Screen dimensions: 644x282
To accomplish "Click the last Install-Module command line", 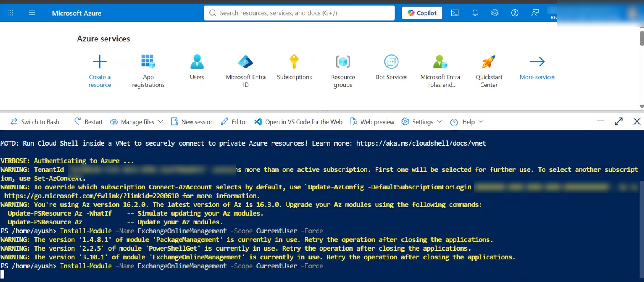I will click(162, 266).
